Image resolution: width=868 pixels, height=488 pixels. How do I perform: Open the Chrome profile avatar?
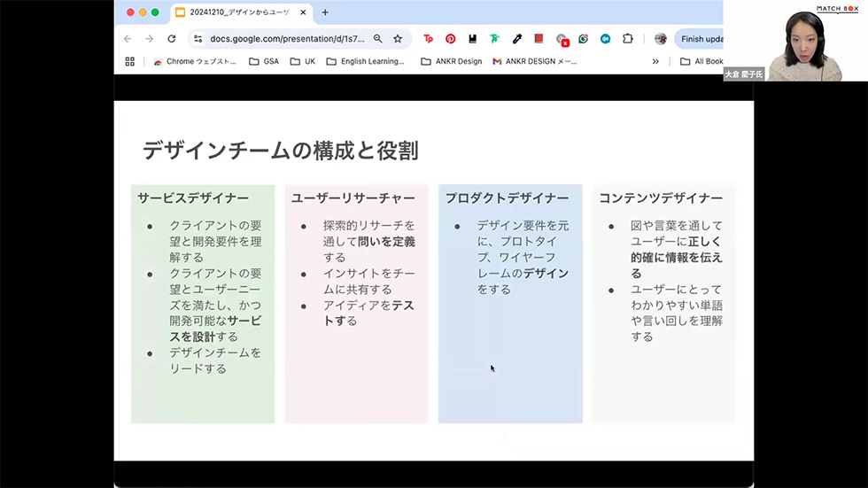661,39
